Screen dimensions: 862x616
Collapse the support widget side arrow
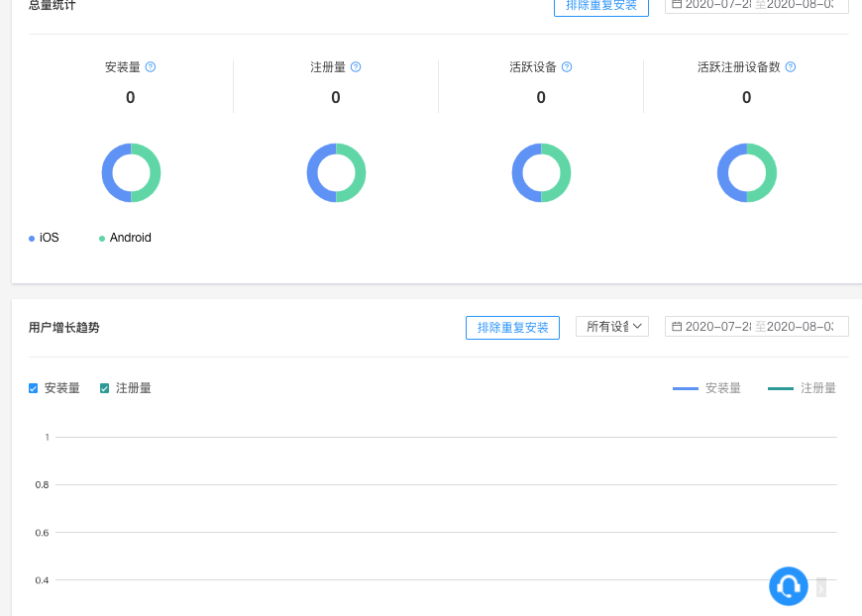[x=820, y=587]
